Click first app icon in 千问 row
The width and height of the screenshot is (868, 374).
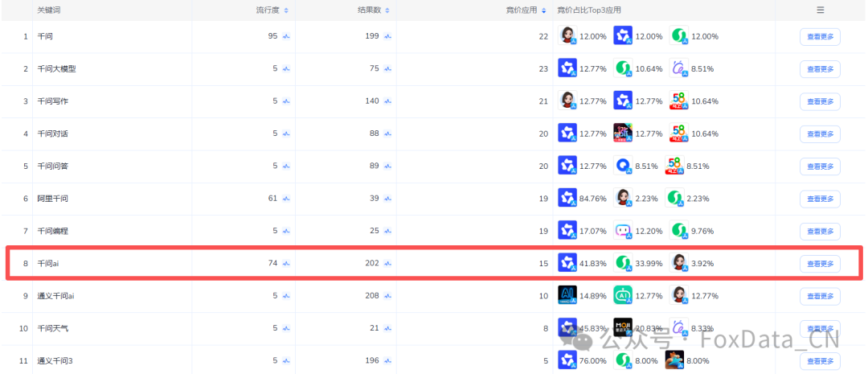coord(567,35)
